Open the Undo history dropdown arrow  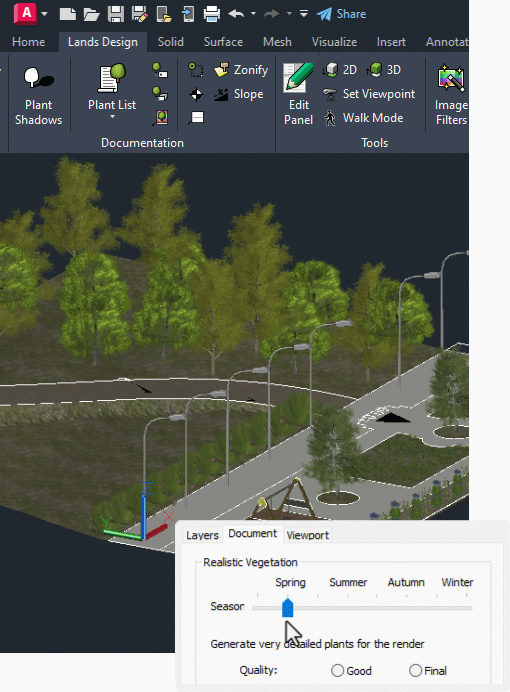tap(253, 14)
